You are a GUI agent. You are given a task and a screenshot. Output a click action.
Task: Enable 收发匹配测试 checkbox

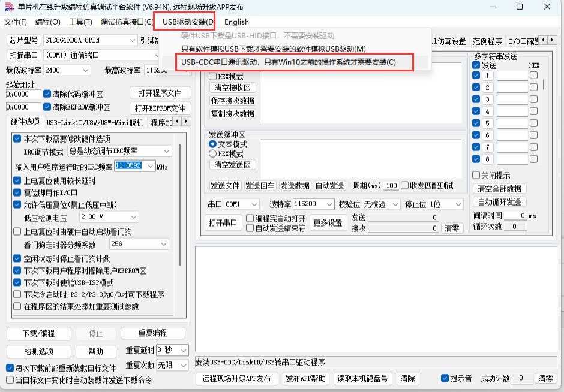pyautogui.click(x=404, y=185)
